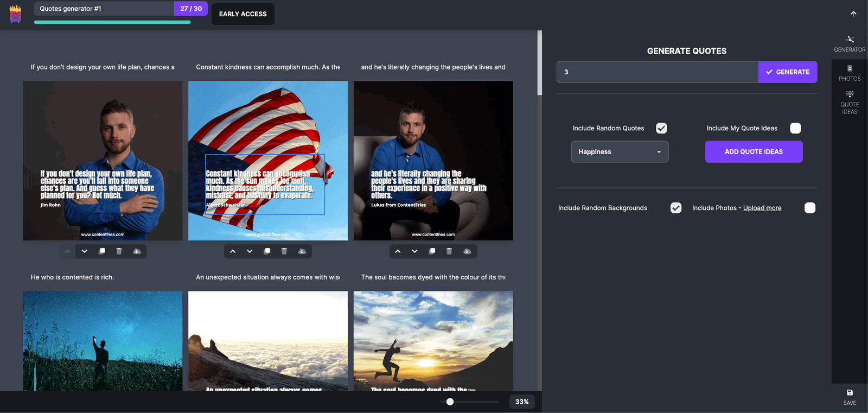This screenshot has width=868, height=413.
Task: Select the jumping silhouette quote image
Action: (x=433, y=341)
